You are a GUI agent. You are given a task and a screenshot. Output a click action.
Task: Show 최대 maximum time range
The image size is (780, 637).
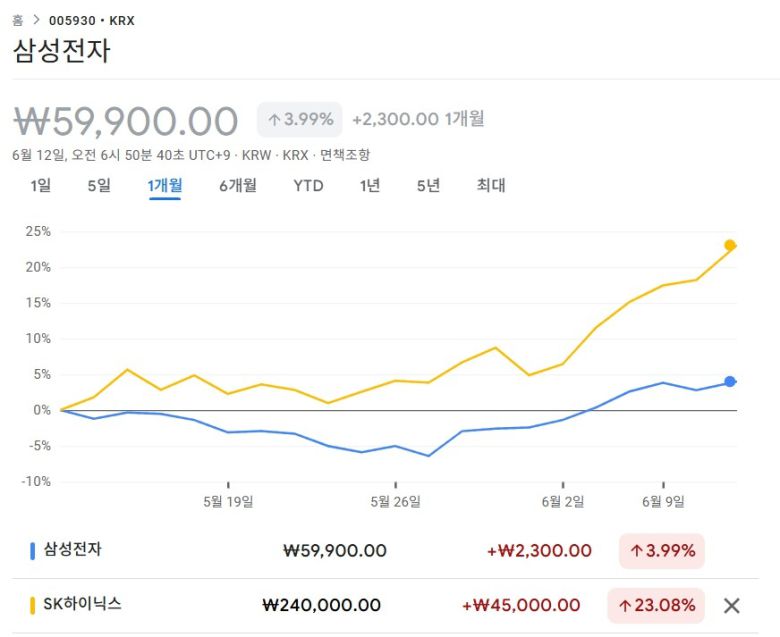(491, 185)
